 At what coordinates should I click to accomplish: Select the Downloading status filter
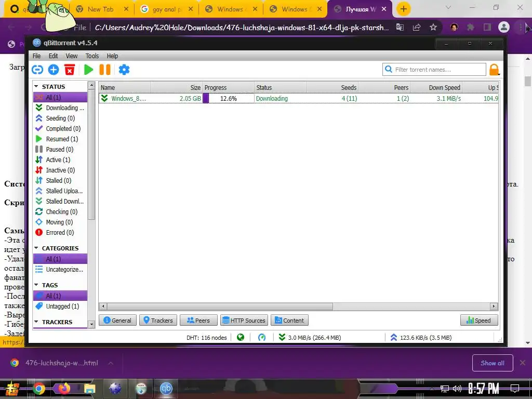click(60, 108)
